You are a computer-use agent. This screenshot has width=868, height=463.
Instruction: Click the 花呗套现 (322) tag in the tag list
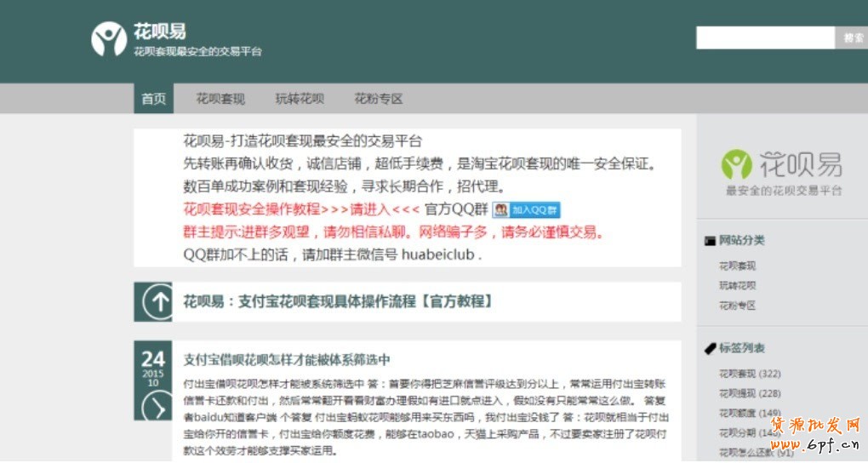(x=750, y=373)
